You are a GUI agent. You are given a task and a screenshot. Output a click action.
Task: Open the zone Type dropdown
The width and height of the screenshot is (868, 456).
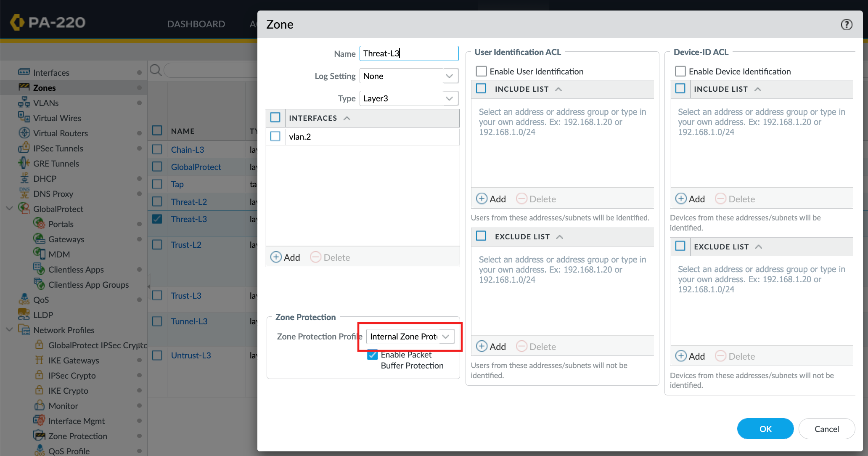(449, 98)
